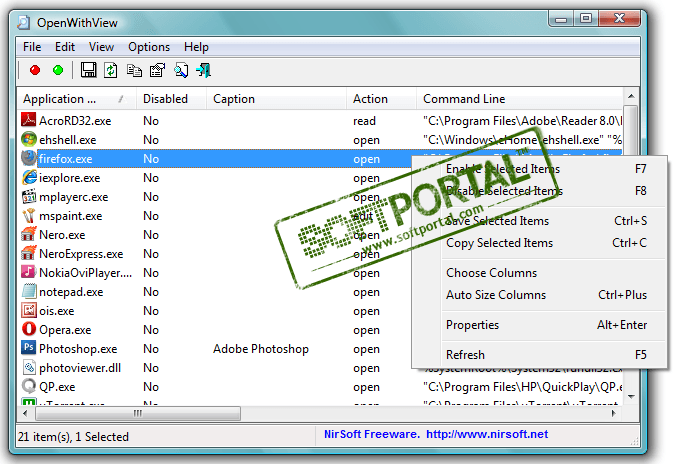
Task: Click the horizontal scrollbar right arrow
Action: (x=614, y=414)
